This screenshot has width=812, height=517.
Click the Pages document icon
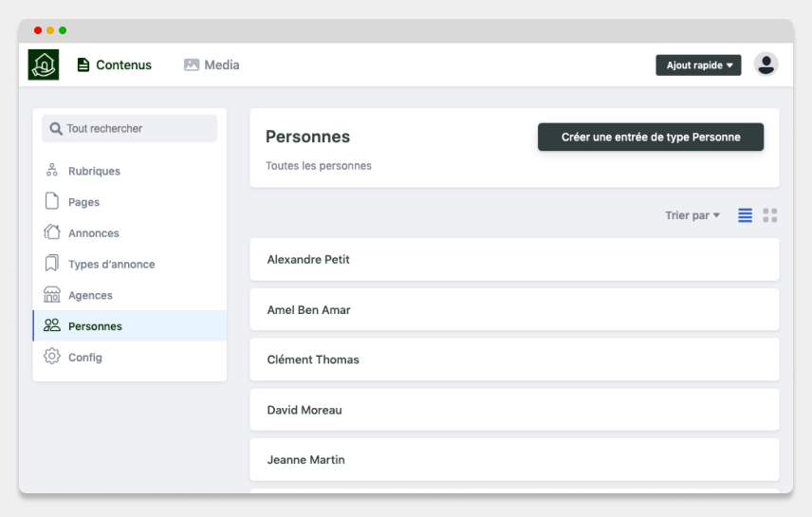[x=53, y=202]
